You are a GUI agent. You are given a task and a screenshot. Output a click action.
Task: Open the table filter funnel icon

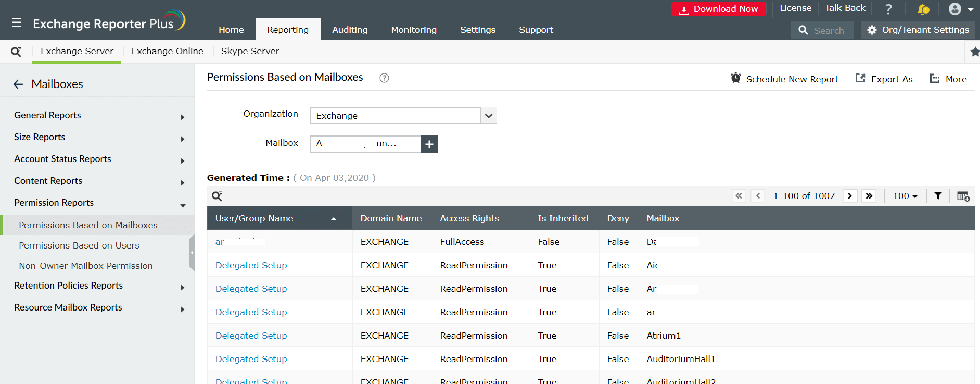(938, 196)
